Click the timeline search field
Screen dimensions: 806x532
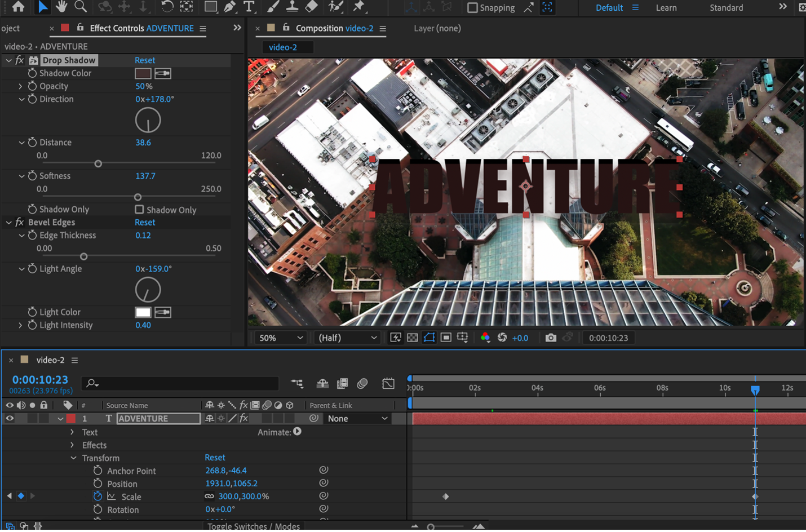(180, 383)
